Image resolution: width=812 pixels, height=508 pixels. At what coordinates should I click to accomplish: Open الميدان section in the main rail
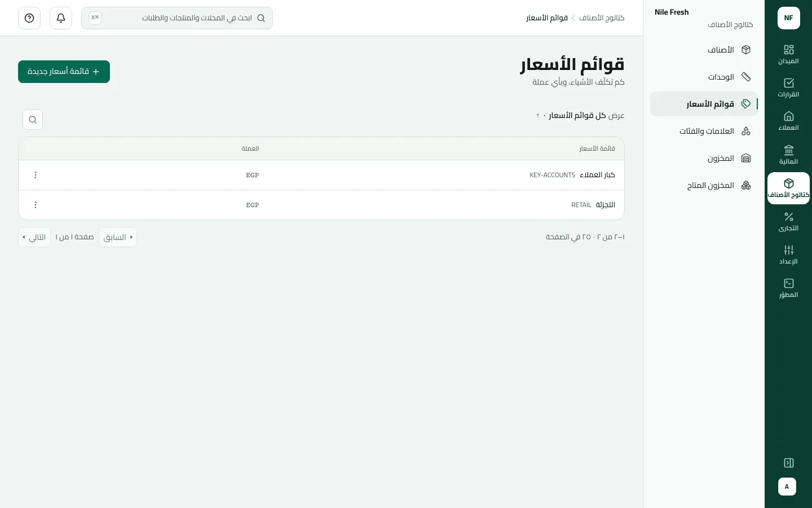click(788, 54)
